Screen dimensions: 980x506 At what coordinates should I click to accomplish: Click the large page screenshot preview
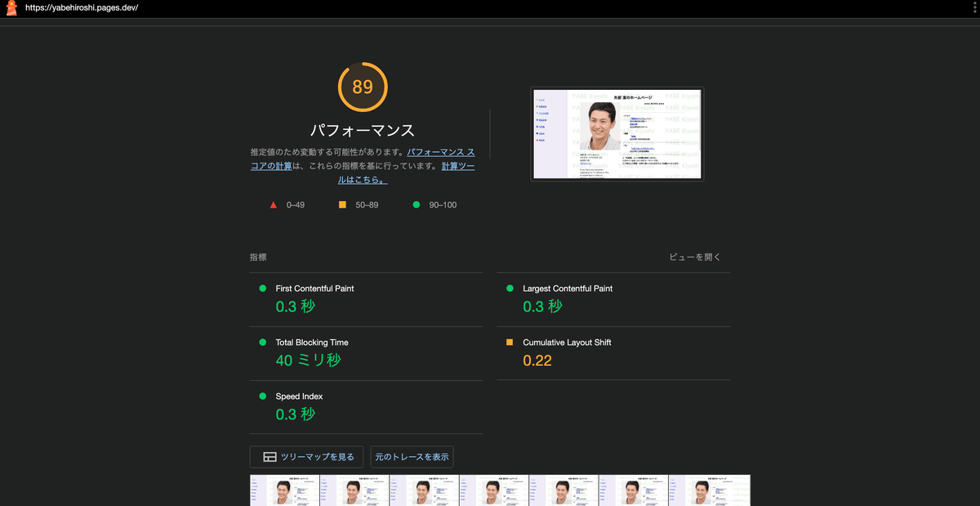(x=617, y=134)
